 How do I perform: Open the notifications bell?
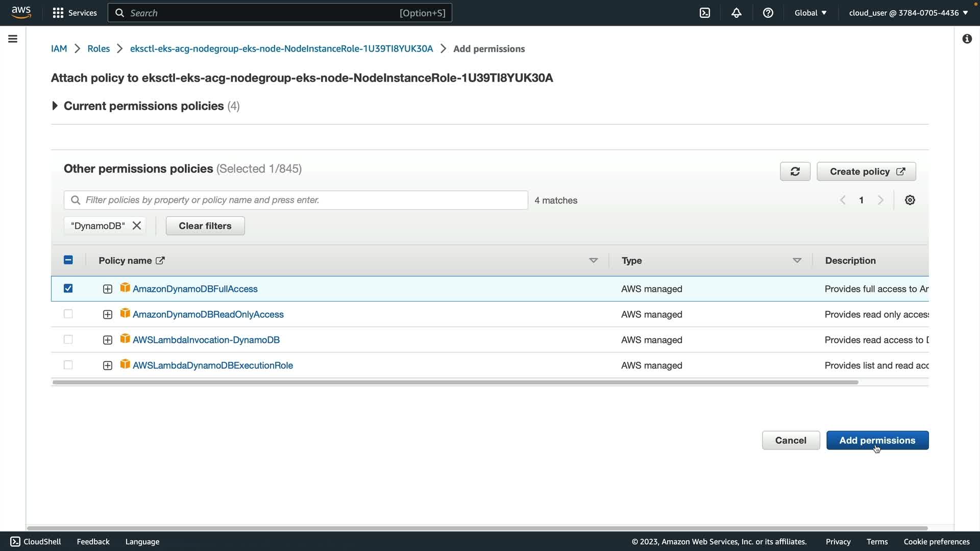pos(736,13)
